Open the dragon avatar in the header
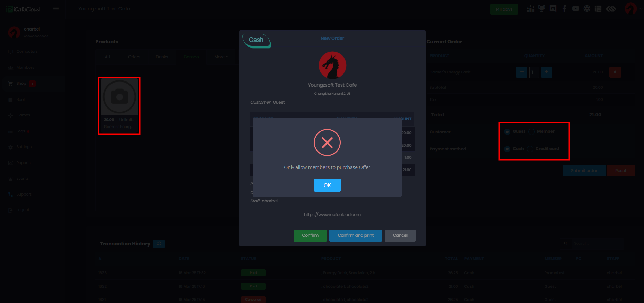644x303 pixels. coord(630,9)
